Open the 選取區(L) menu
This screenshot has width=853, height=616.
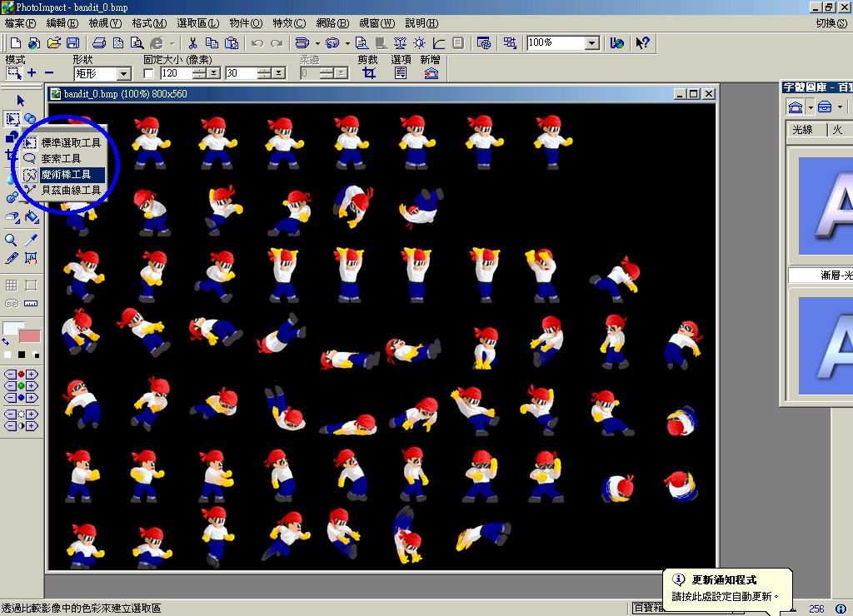tap(198, 23)
